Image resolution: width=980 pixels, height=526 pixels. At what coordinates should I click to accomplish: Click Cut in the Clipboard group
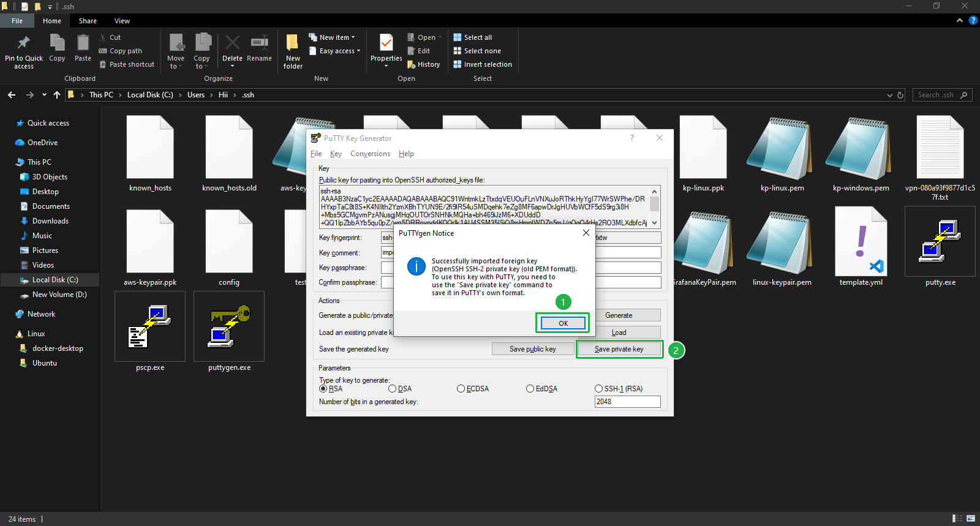click(x=110, y=37)
